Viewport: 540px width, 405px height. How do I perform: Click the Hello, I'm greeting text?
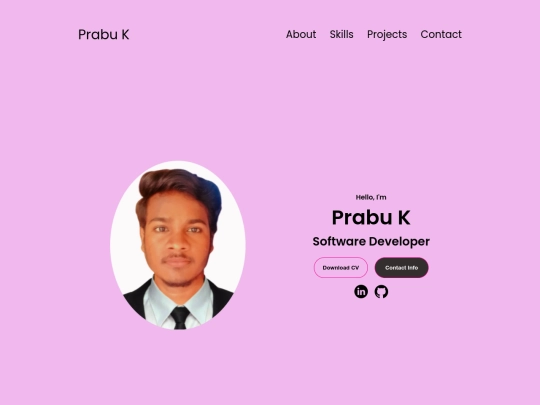click(371, 197)
